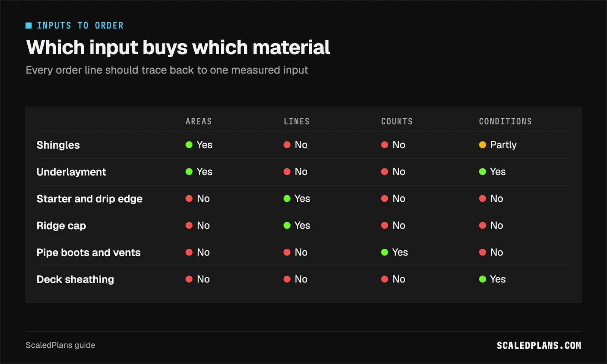Screen dimensions: 607x364
Task: Click the Shingles Conditions 'Partly' cell
Action: click(x=498, y=145)
